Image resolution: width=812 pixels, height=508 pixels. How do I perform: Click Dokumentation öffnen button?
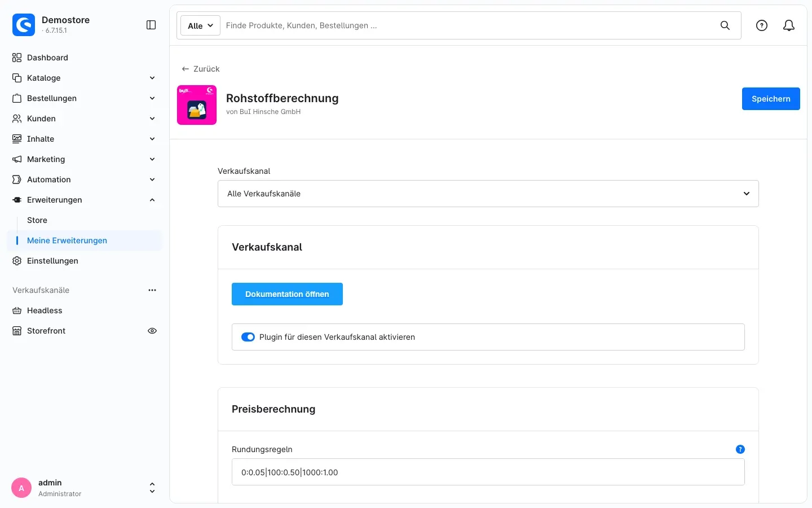click(x=287, y=294)
